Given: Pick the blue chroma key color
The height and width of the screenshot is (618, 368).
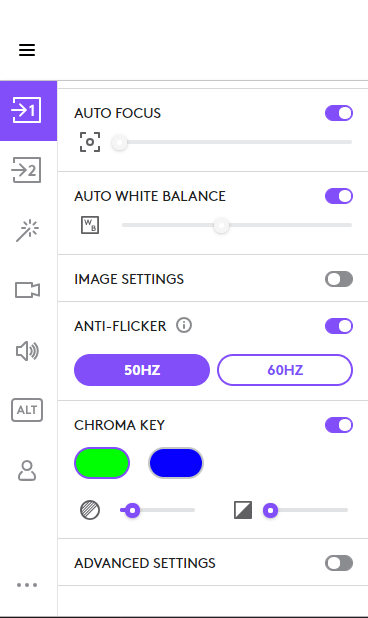Looking at the screenshot, I should coord(176,463).
